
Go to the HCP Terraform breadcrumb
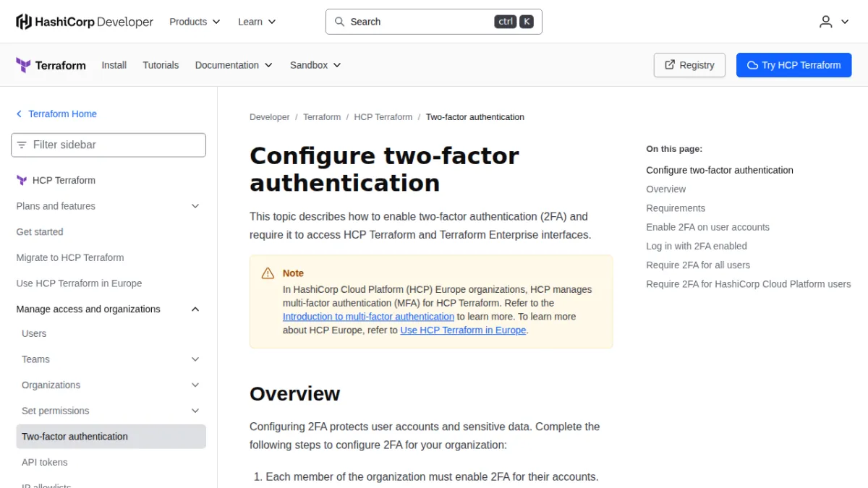(383, 117)
